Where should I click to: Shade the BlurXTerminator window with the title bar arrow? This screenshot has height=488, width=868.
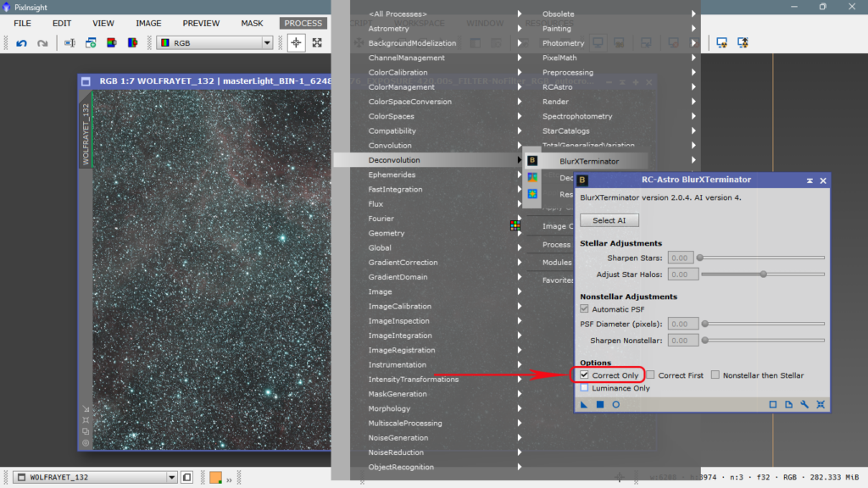tap(810, 180)
